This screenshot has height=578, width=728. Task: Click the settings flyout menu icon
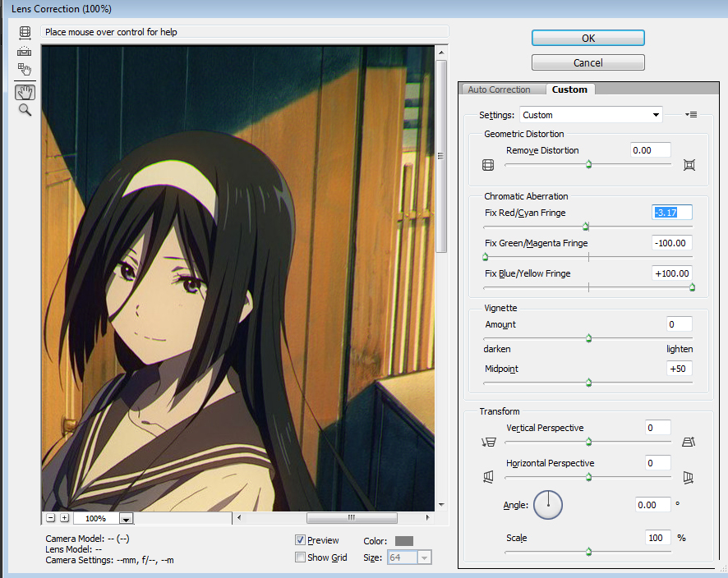[x=691, y=115]
